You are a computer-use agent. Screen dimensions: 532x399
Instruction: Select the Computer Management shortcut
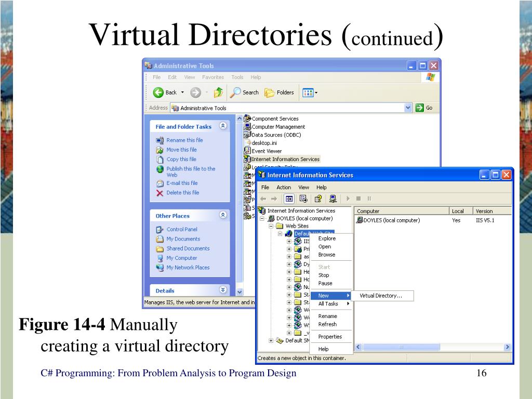point(274,127)
